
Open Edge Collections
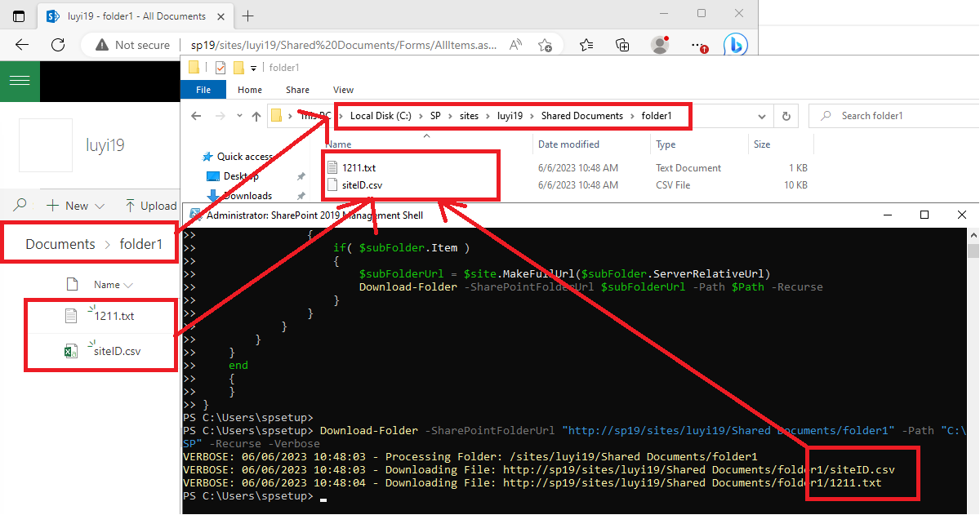(622, 46)
